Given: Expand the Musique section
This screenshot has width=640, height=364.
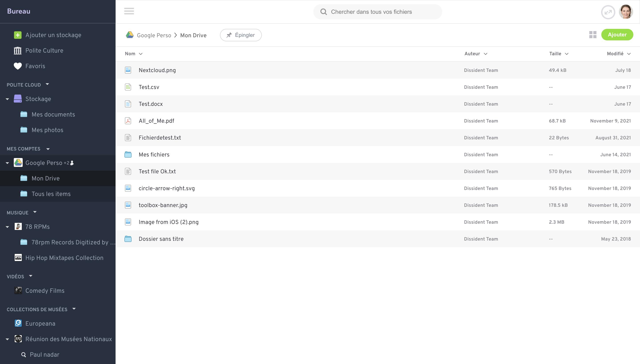Looking at the screenshot, I should (35, 212).
